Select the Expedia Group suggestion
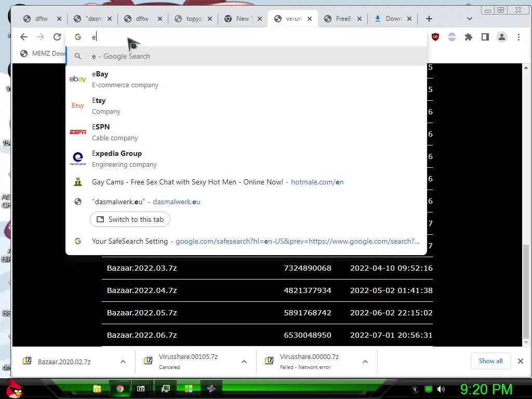This screenshot has width=532, height=399. (x=246, y=159)
